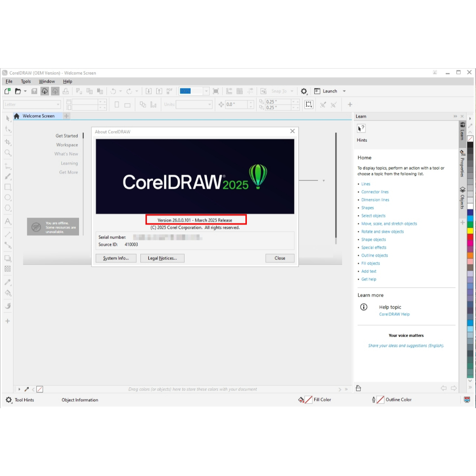Open the File menu
The image size is (476, 476).
point(9,81)
